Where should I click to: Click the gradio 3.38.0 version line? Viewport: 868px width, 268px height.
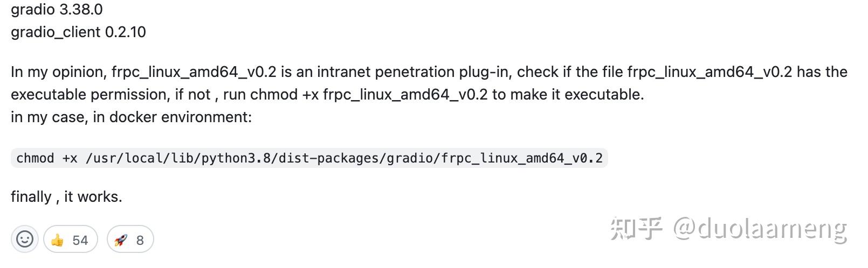click(x=57, y=10)
